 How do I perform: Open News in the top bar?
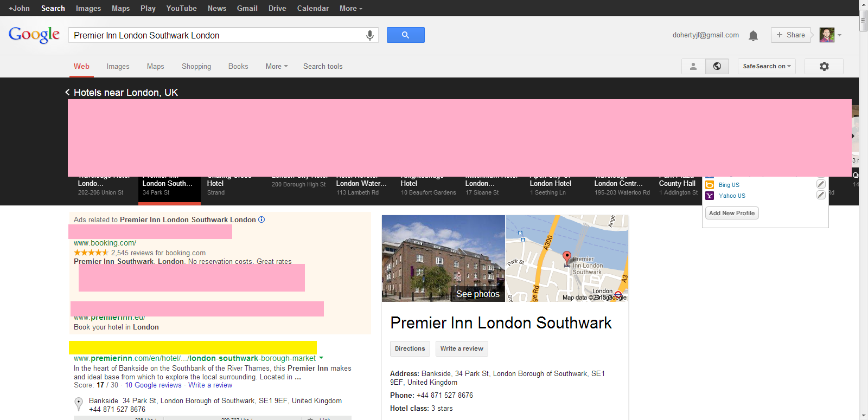tap(217, 8)
